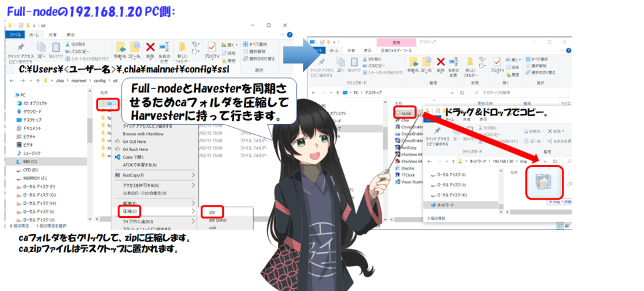Viewport: 644px width, 291px height.
Task: Select CFD (D:) drive in ssl window
Action: (x=29, y=169)
